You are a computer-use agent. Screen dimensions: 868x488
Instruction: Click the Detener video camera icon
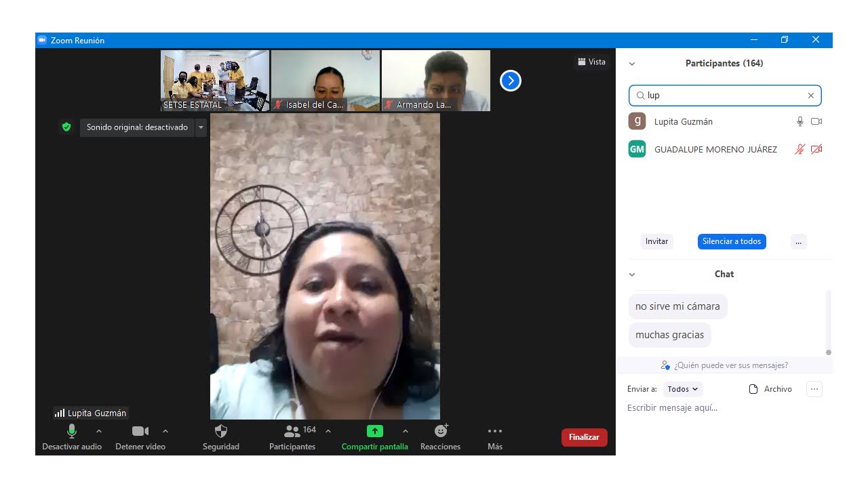point(140,431)
